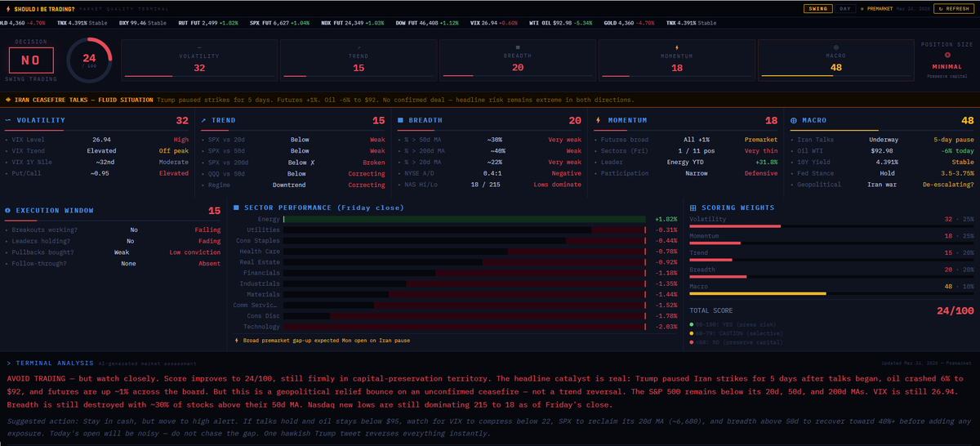Click the Energy sector performance bar
Screen dimensions: 980x446
pyautogui.click(x=464, y=220)
